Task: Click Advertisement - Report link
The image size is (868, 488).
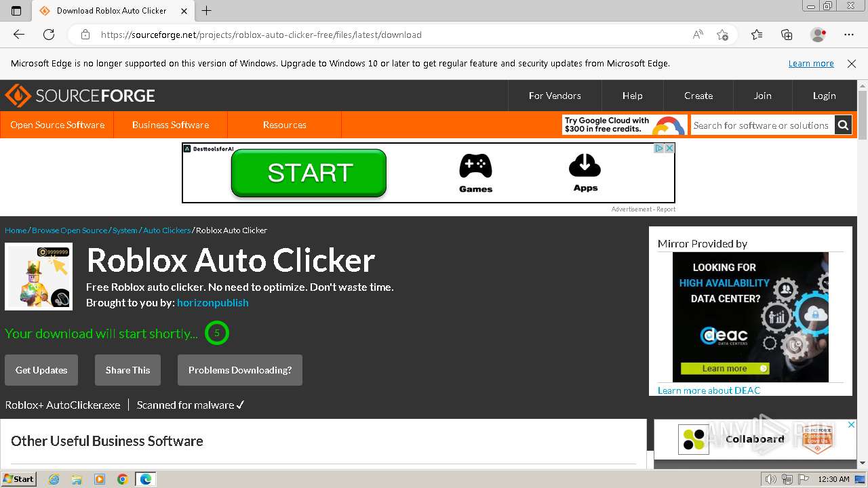Action: tap(643, 209)
